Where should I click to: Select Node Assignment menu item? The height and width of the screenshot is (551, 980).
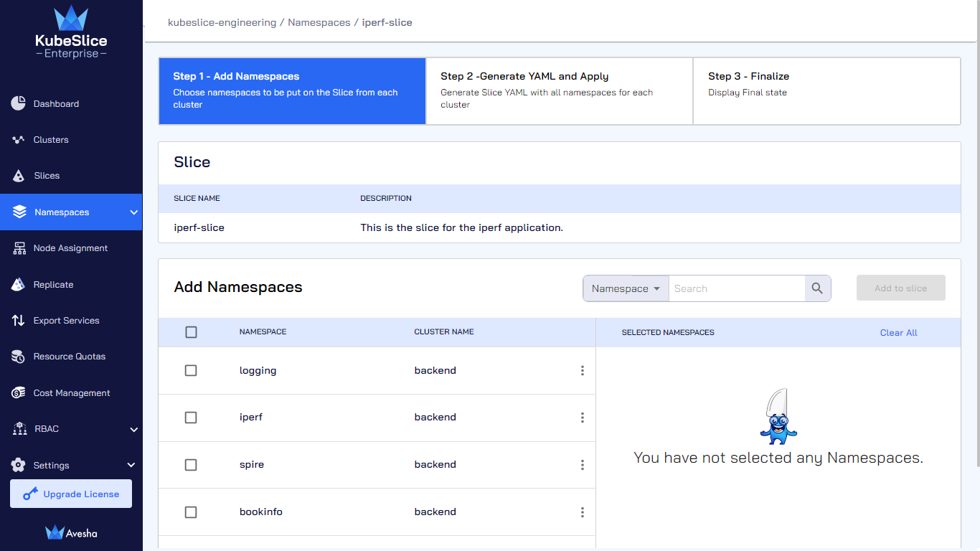tap(71, 248)
